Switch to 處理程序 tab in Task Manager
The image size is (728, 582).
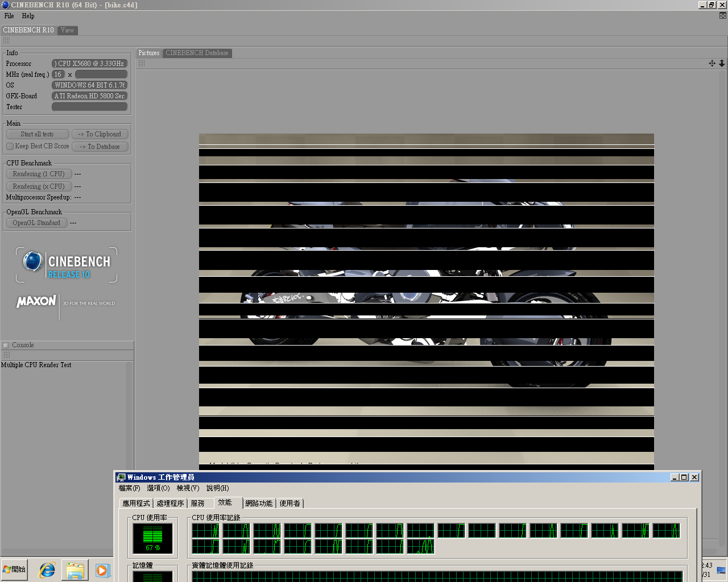(170, 504)
